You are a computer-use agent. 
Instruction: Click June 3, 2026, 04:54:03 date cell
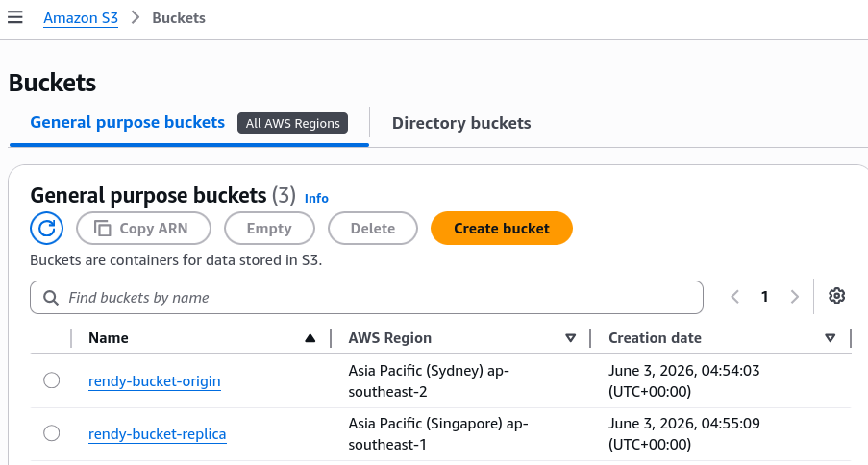tap(683, 380)
